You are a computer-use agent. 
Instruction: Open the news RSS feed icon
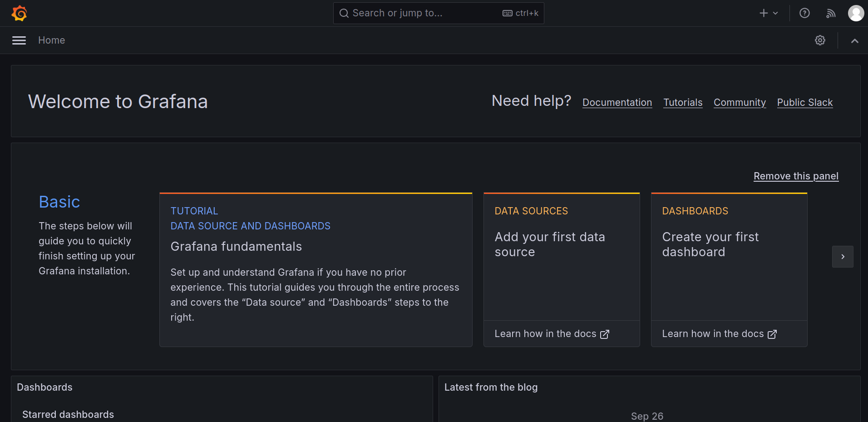click(x=831, y=13)
